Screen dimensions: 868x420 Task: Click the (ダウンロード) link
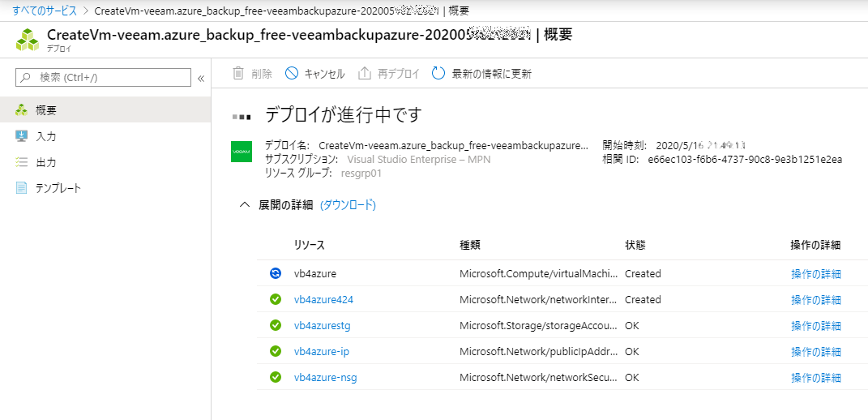click(348, 205)
